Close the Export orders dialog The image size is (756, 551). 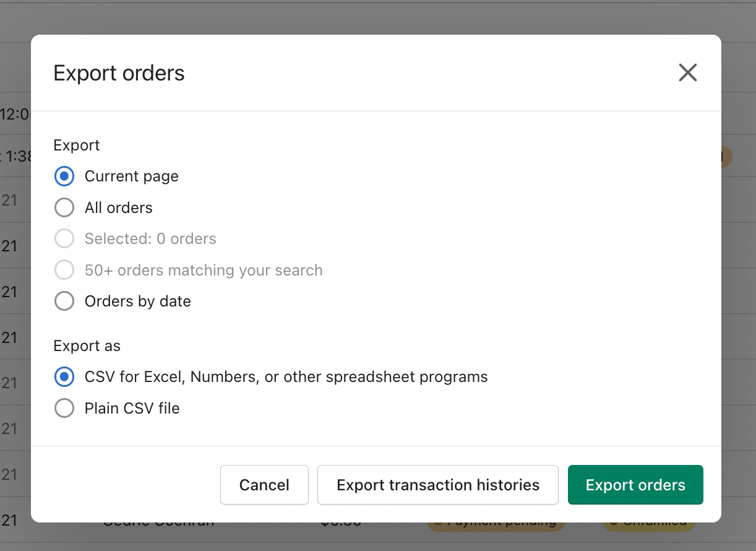687,72
